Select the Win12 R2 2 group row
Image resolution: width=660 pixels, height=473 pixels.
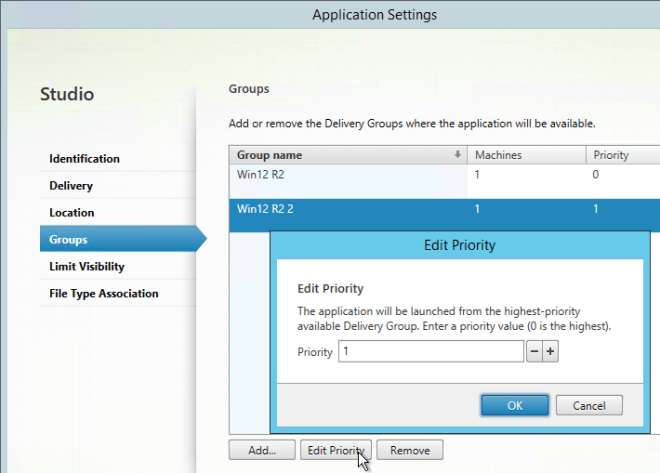click(x=350, y=210)
